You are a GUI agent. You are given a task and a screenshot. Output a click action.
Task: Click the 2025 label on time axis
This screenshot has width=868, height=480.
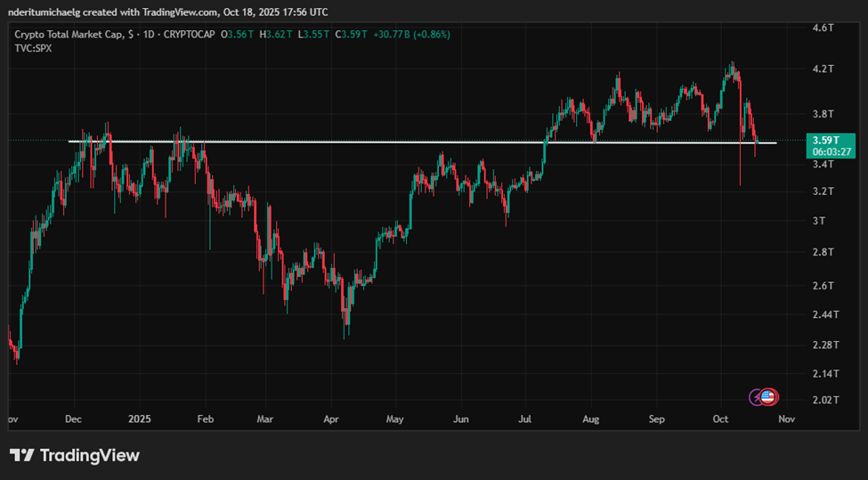click(140, 419)
